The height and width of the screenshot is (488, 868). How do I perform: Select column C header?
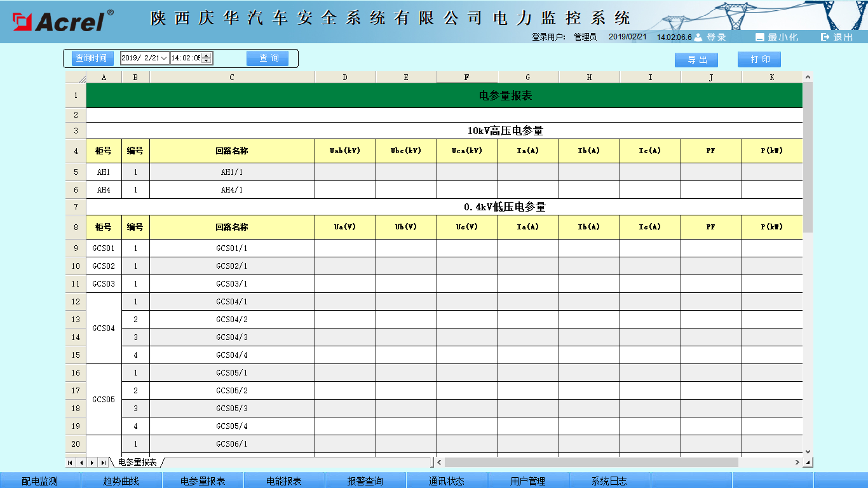[232, 78]
